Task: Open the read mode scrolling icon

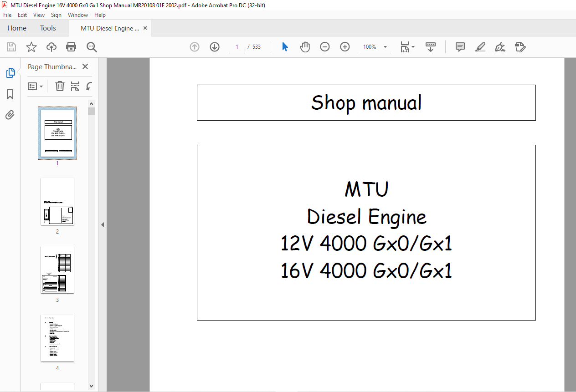Action: (431, 47)
